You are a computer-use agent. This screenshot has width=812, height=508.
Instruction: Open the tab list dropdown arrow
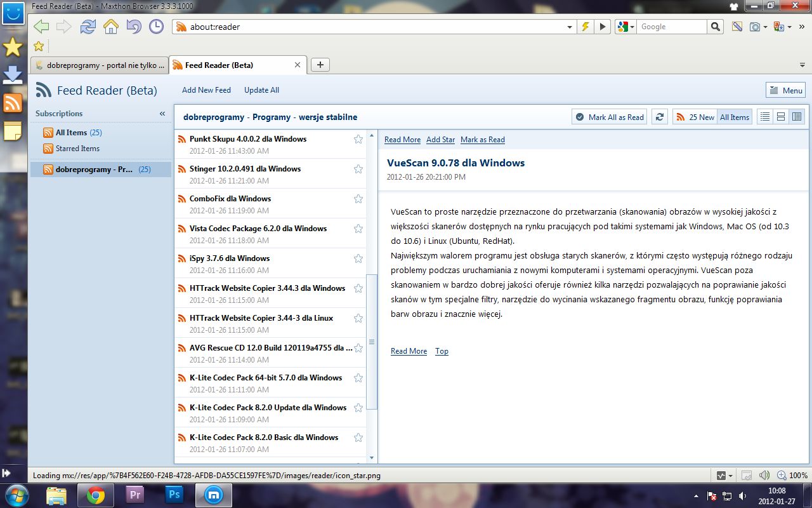click(802, 65)
